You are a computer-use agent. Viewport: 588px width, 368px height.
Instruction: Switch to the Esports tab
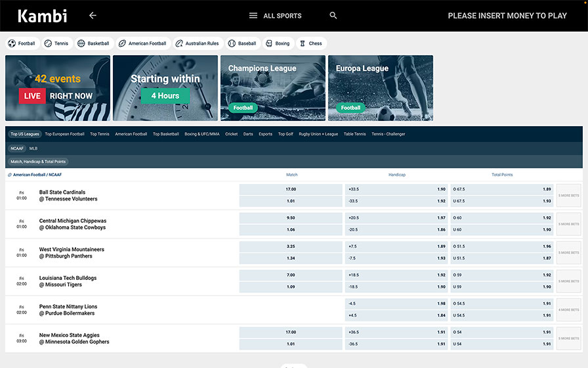point(266,134)
